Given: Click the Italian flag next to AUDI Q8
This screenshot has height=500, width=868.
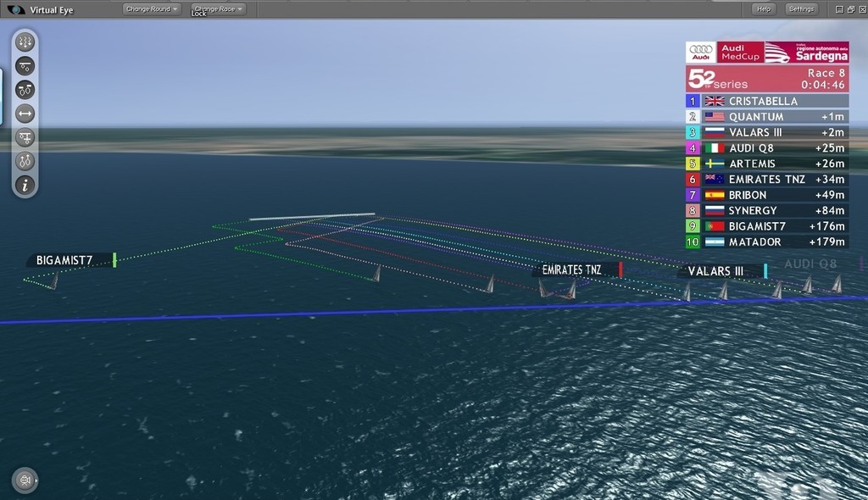Looking at the screenshot, I should [715, 147].
